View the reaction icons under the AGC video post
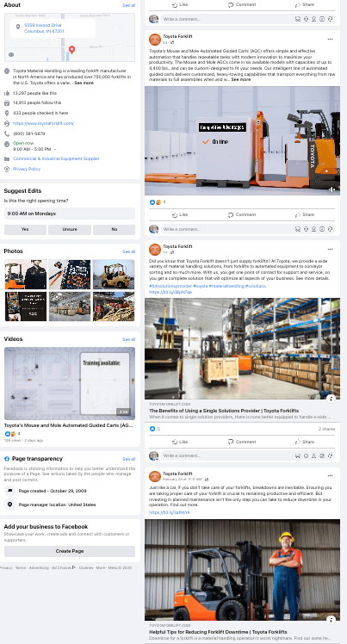Viewport: 347px width, 644px height. coord(155,202)
